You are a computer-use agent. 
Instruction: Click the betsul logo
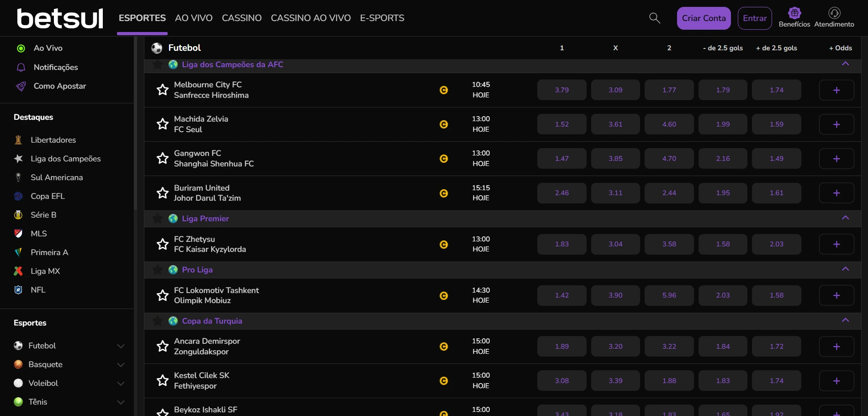point(60,18)
